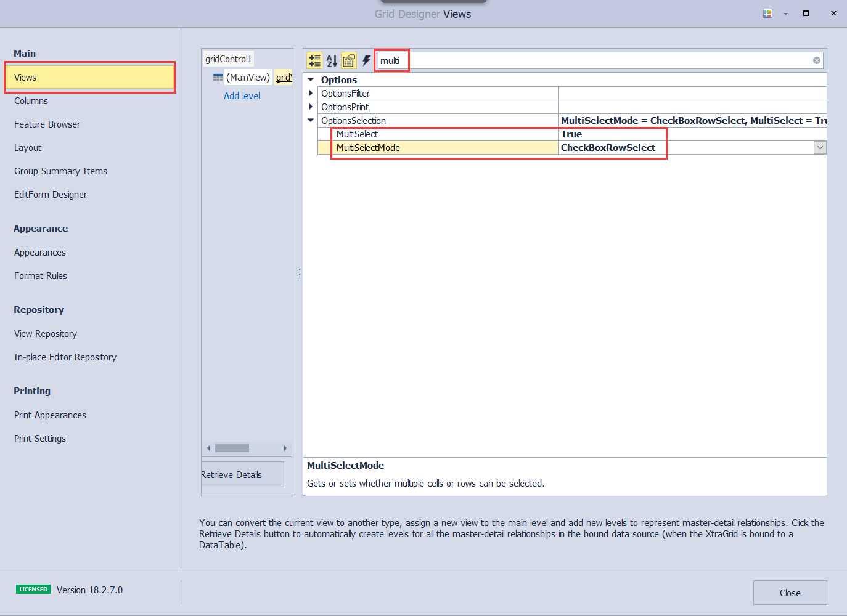Open the title bar dropdown arrow
Viewport: 847px width, 616px height.
[x=785, y=14]
